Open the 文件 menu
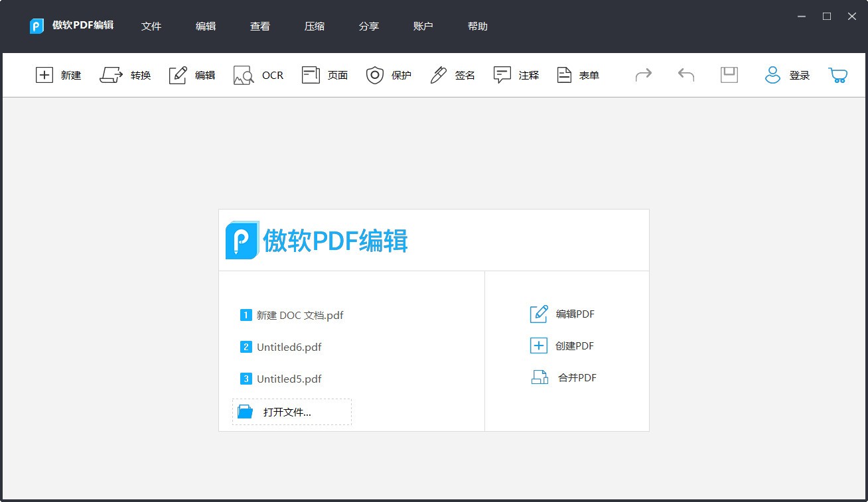This screenshot has width=868, height=502. (151, 27)
